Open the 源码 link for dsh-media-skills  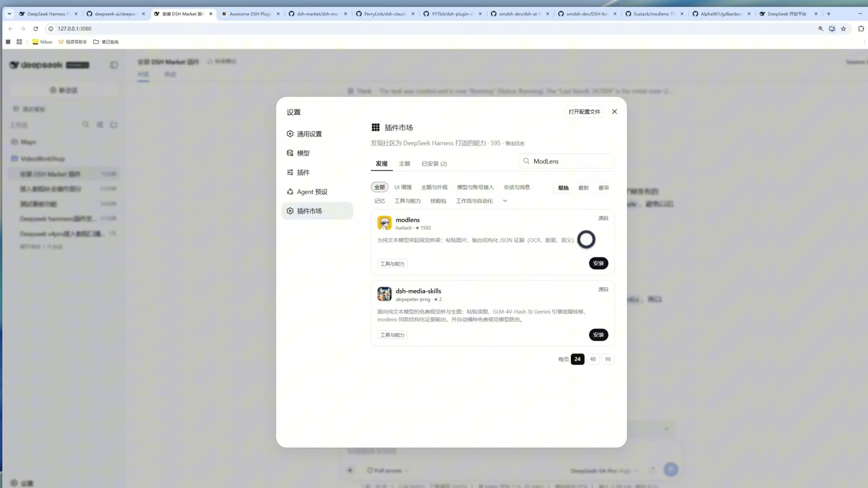coord(603,290)
